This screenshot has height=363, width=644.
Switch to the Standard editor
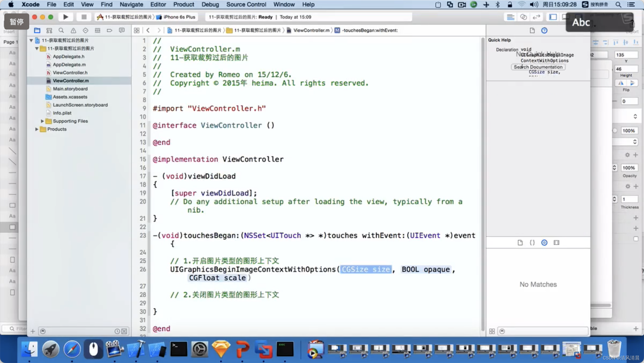(x=510, y=17)
